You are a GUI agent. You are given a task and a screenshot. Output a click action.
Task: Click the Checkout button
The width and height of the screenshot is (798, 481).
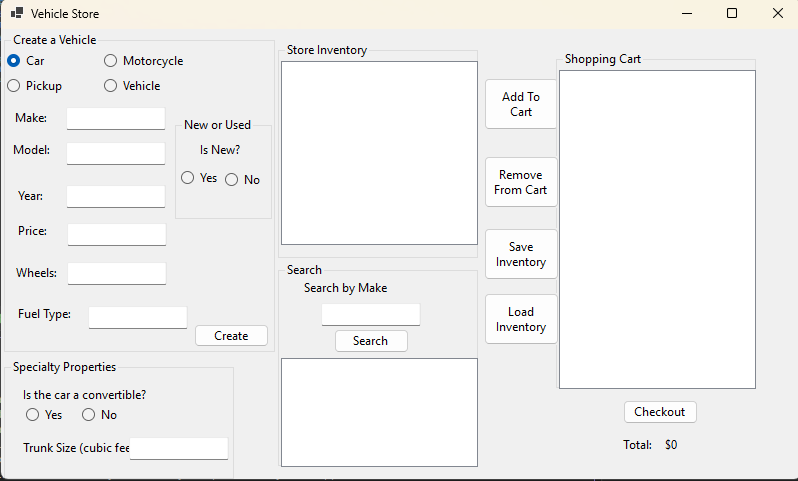click(660, 412)
